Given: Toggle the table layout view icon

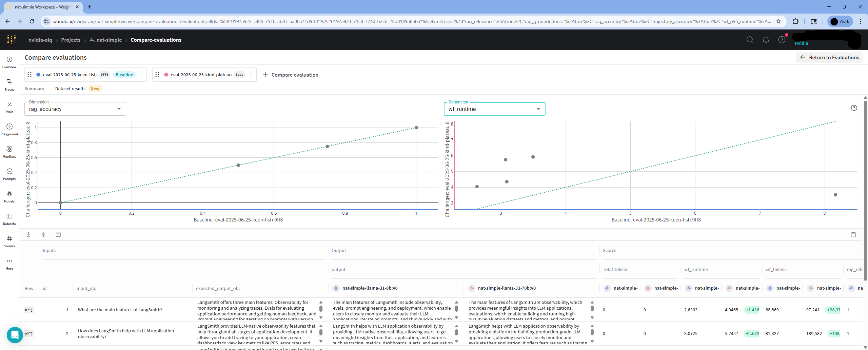Looking at the screenshot, I should click(x=58, y=234).
